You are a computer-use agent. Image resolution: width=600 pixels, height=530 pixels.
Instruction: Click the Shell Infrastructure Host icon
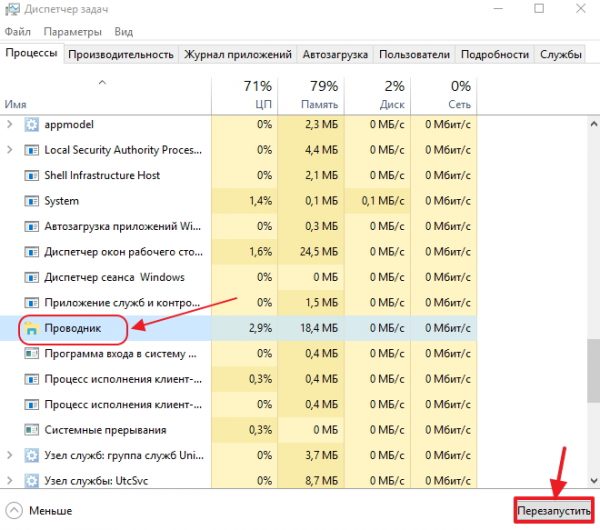click(x=31, y=176)
